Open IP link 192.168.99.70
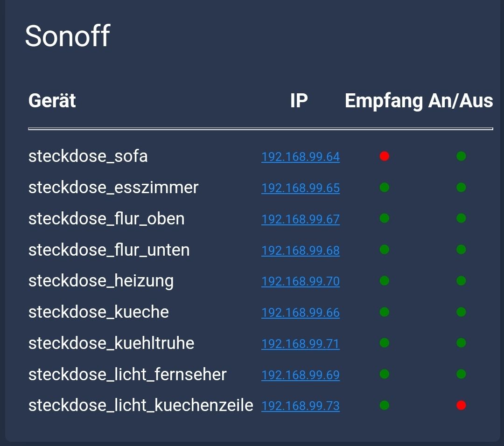Screen dimensions: 504x446 pyautogui.click(x=301, y=281)
